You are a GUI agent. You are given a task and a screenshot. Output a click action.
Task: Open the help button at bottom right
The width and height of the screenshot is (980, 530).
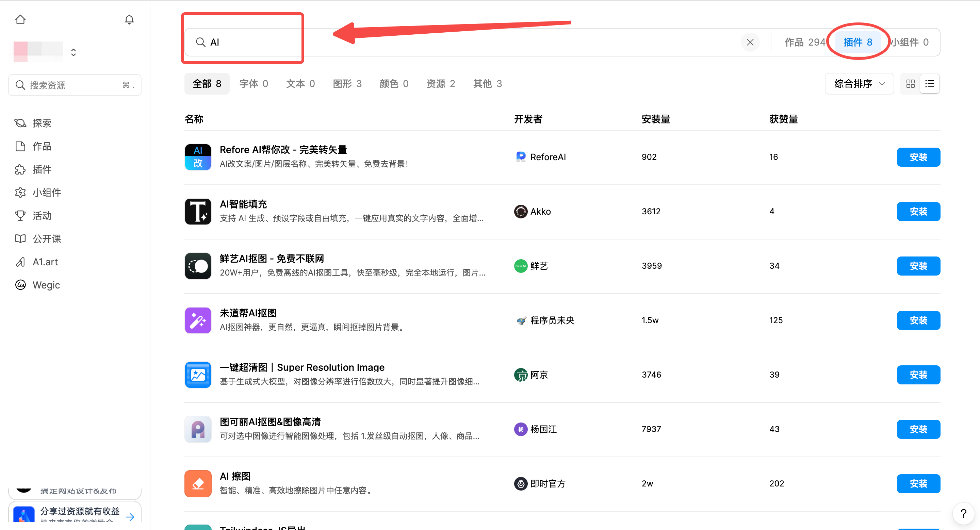[963, 513]
